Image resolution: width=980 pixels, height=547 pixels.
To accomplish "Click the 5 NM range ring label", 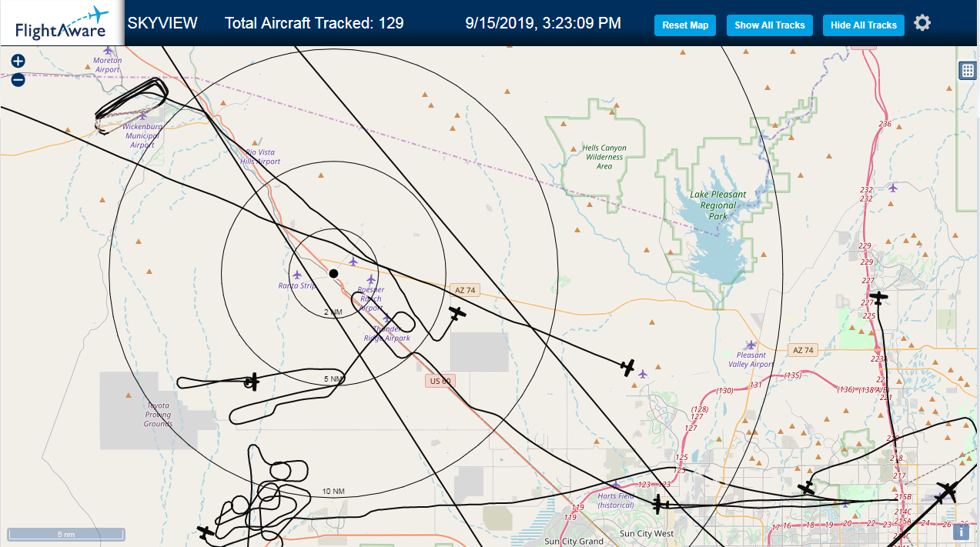I will 333,379.
